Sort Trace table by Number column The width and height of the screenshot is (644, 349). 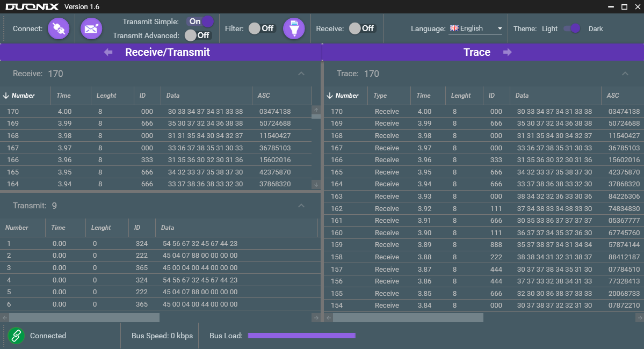pos(346,95)
